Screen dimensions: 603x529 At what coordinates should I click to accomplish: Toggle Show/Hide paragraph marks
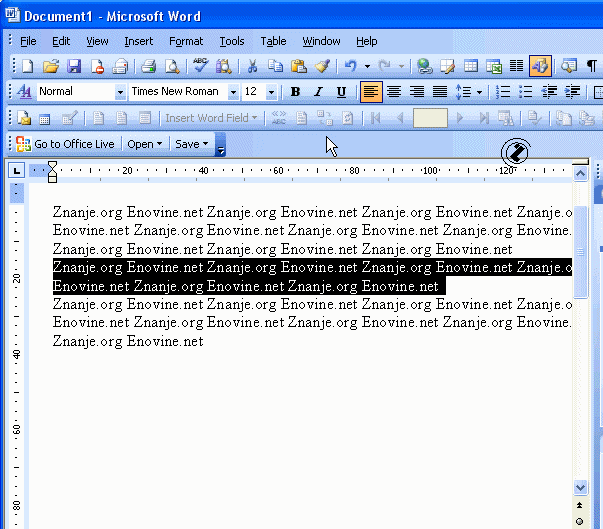[x=592, y=67]
